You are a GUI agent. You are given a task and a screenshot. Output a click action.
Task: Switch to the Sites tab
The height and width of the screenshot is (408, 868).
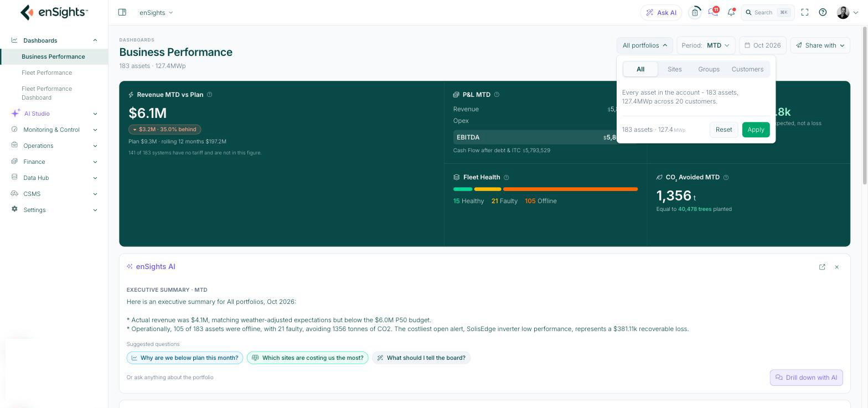(x=674, y=69)
